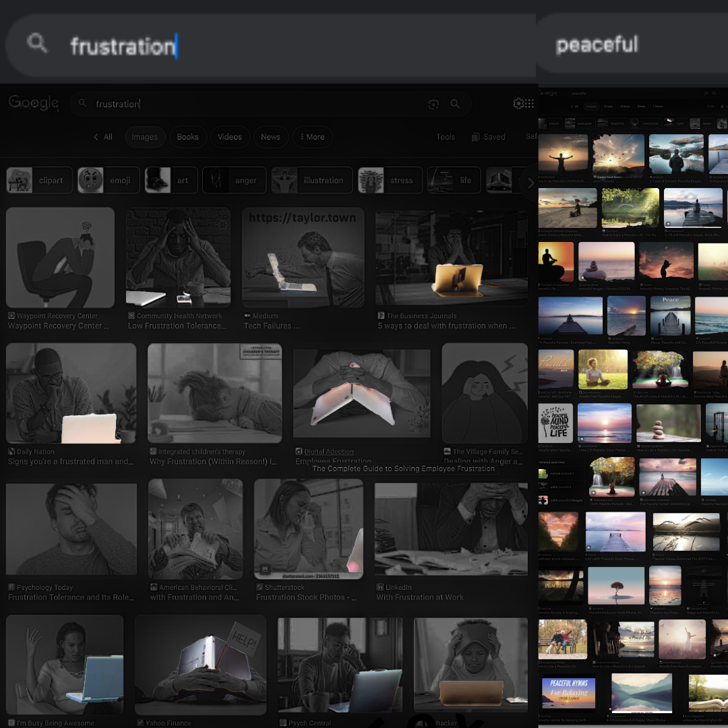Open the settings gear on frustration page
This screenshot has height=728, width=728.
tap(518, 103)
